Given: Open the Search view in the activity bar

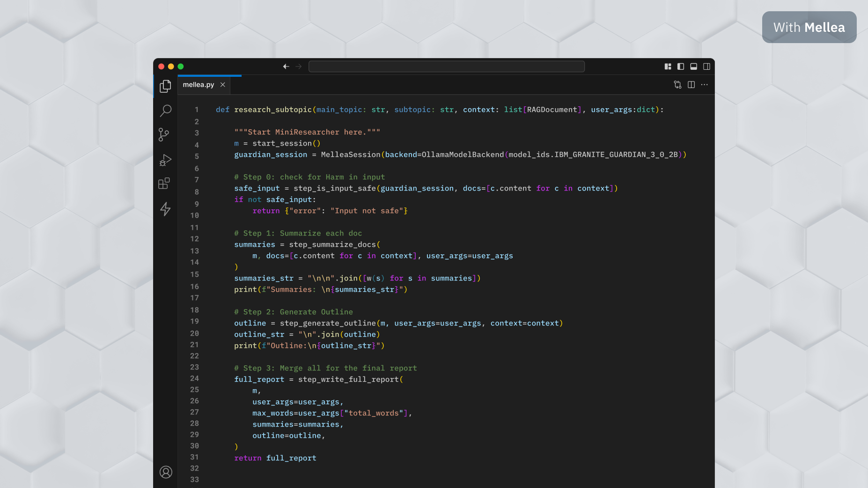Looking at the screenshot, I should (x=165, y=111).
